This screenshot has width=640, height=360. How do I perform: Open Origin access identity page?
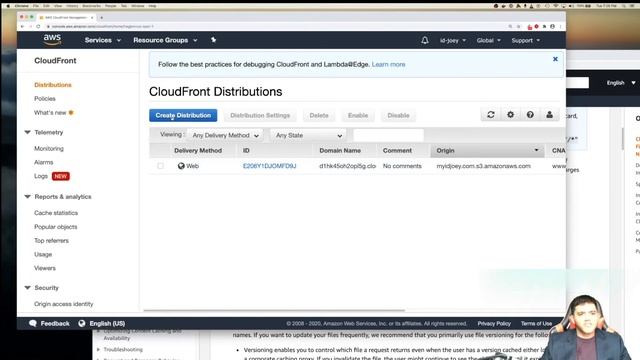coord(64,304)
